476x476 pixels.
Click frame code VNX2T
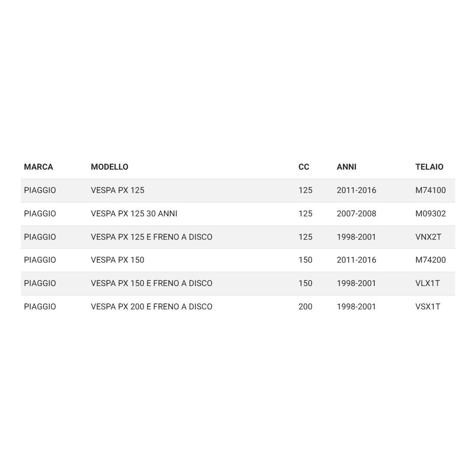(x=428, y=237)
